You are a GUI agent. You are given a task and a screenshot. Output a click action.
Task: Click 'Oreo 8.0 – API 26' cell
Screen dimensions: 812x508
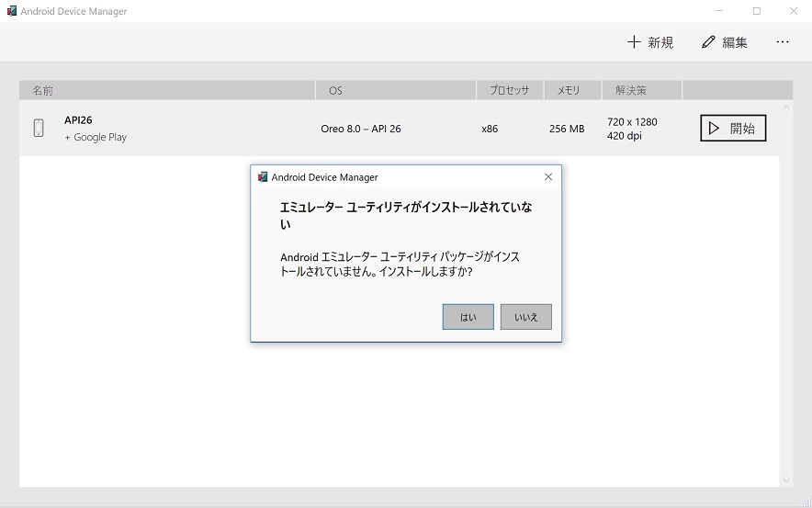(361, 129)
